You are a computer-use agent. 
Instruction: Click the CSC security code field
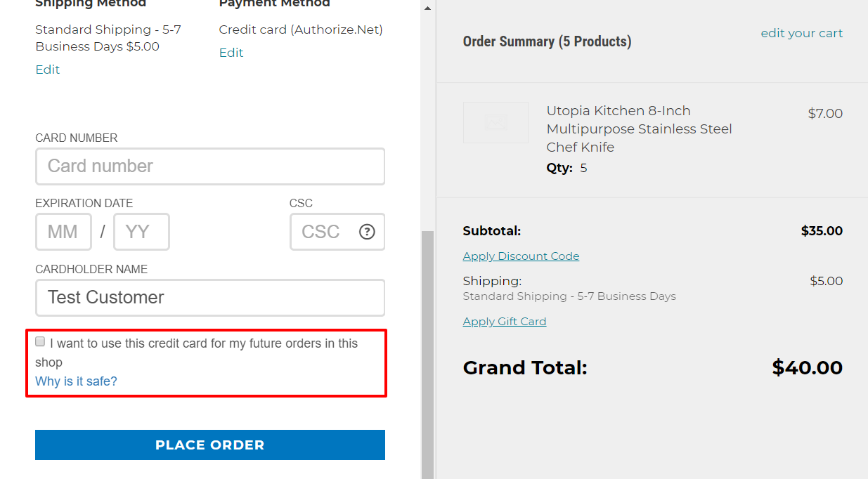click(x=337, y=232)
